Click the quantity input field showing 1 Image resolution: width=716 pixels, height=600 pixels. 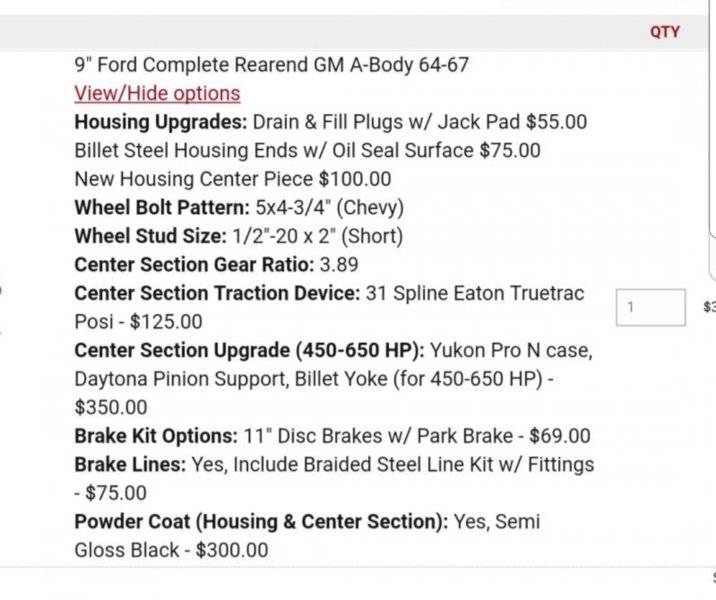(651, 307)
